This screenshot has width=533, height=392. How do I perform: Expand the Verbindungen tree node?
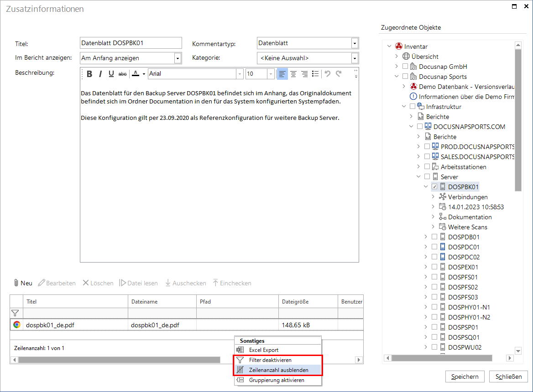click(x=433, y=197)
